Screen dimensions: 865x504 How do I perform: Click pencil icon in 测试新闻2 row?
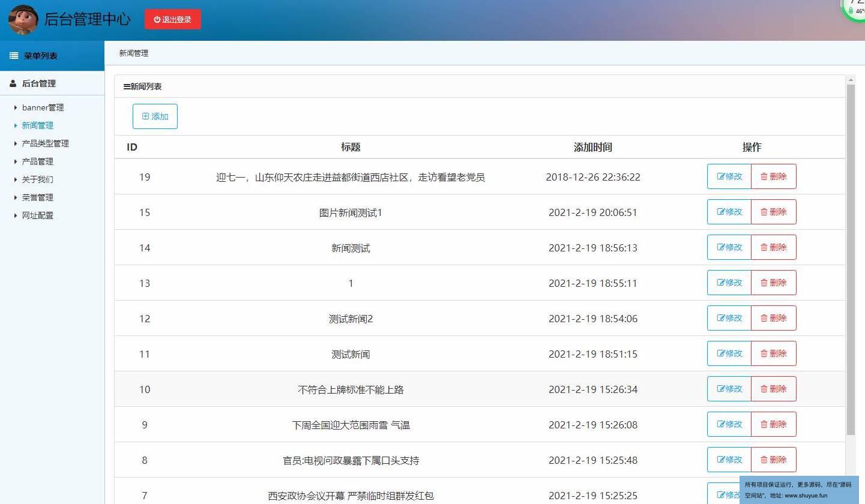721,318
